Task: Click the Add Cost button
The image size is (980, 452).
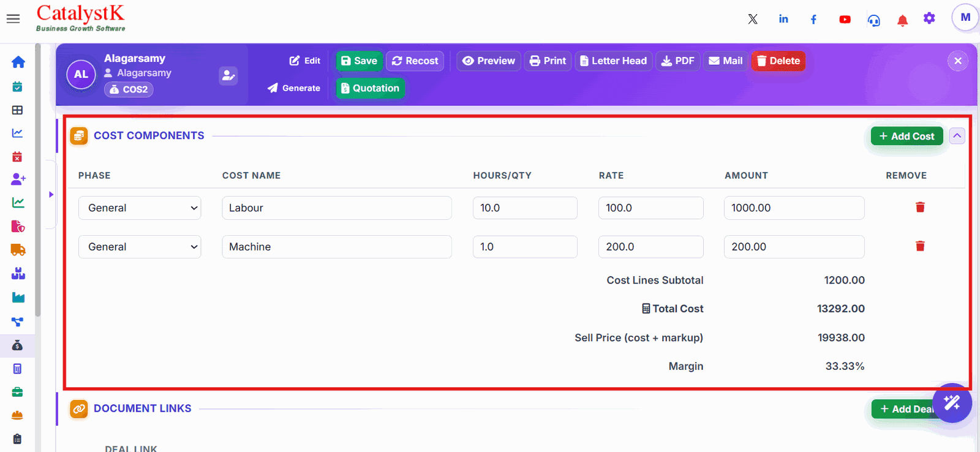Action: [907, 136]
